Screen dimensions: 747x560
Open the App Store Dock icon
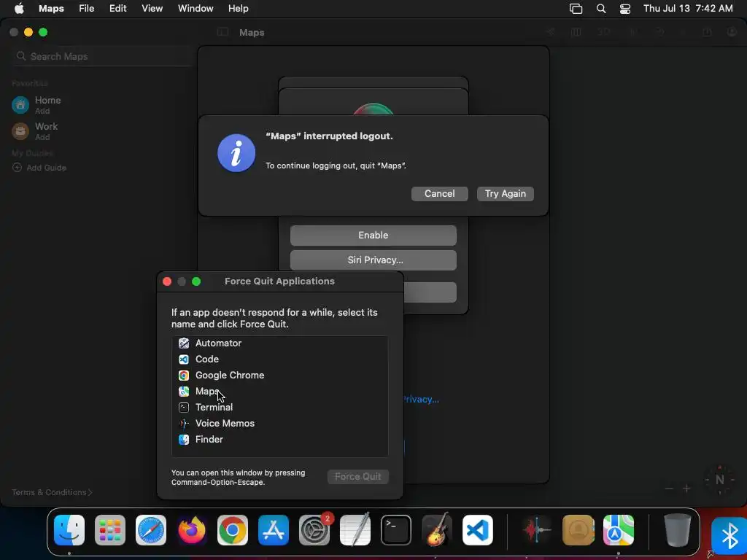[x=274, y=530]
